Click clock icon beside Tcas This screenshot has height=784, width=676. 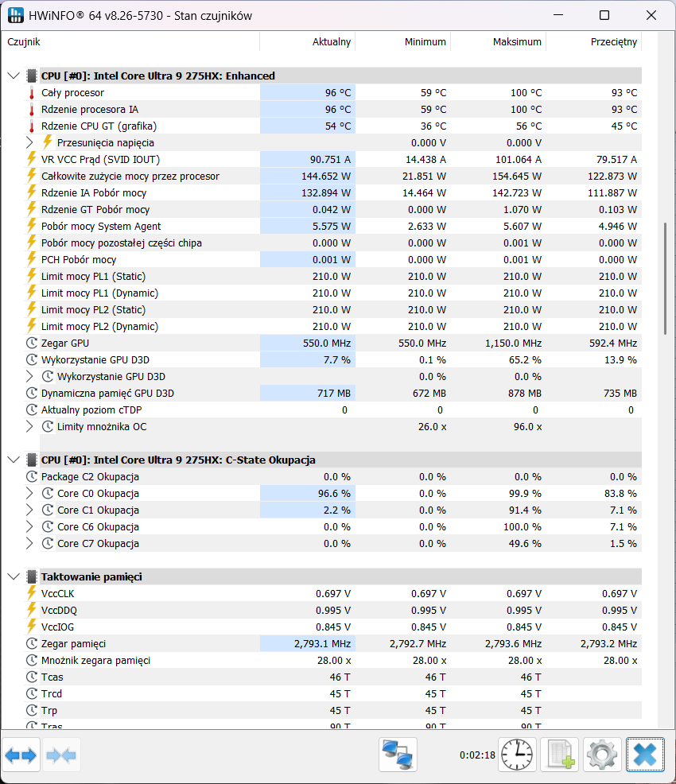point(32,677)
